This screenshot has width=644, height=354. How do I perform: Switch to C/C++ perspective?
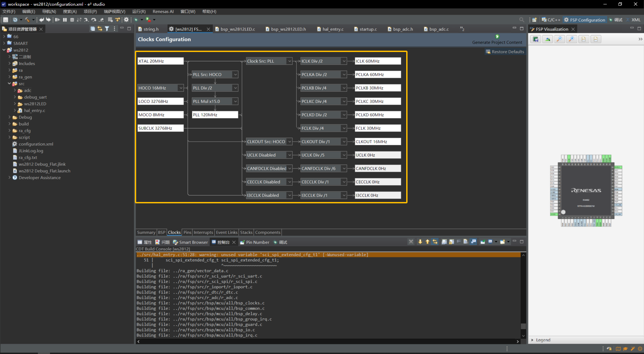click(x=551, y=20)
